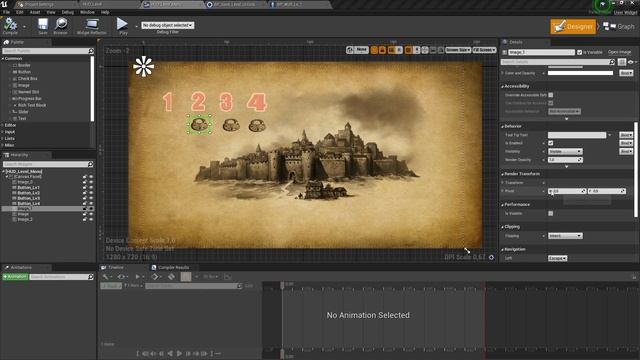Click the Save toolbar icon
Screen dimensions: 640x360
click(x=43, y=25)
